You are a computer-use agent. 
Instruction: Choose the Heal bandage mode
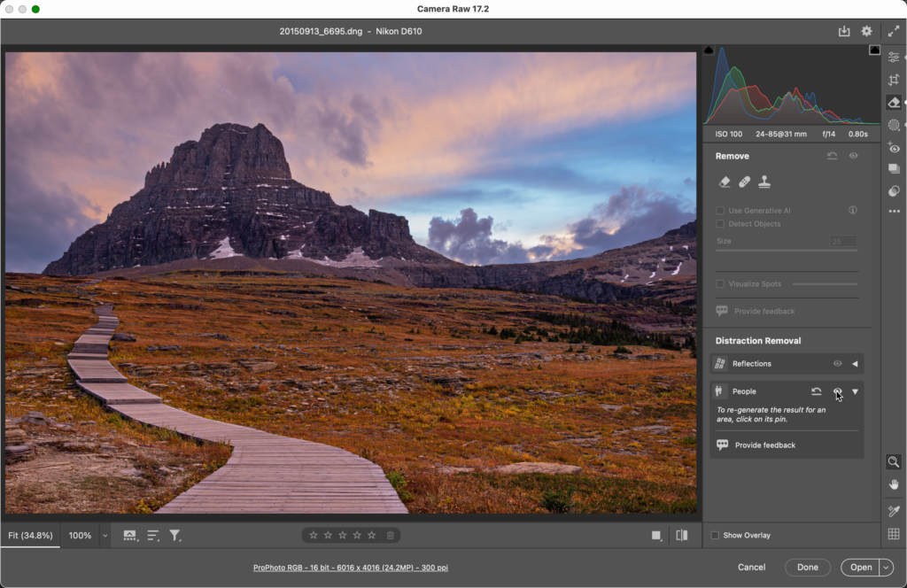point(744,182)
